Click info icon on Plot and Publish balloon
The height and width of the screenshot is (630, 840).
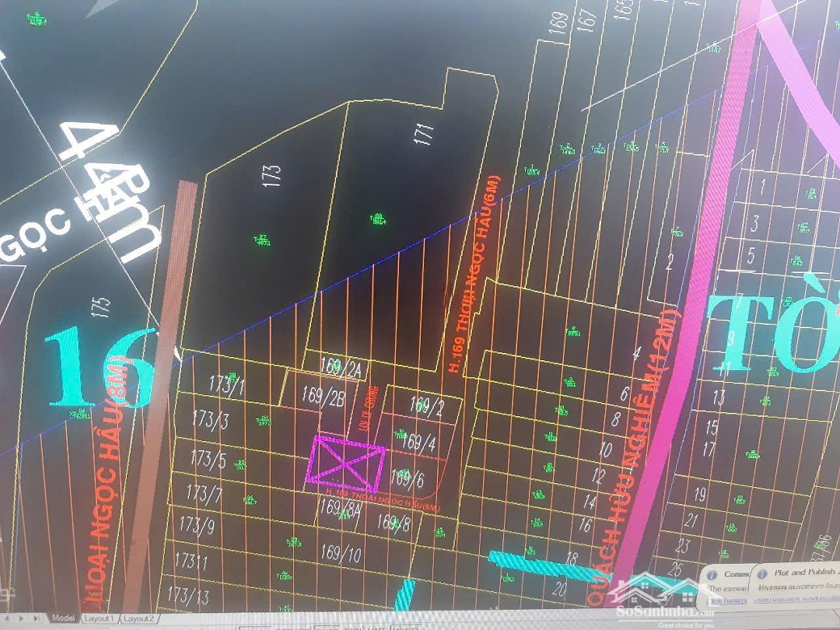pyautogui.click(x=764, y=572)
